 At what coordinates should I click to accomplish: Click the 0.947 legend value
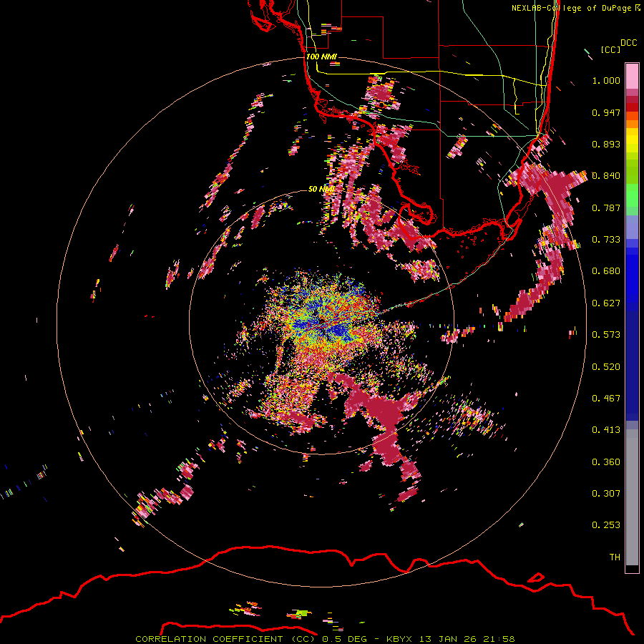[606, 112]
